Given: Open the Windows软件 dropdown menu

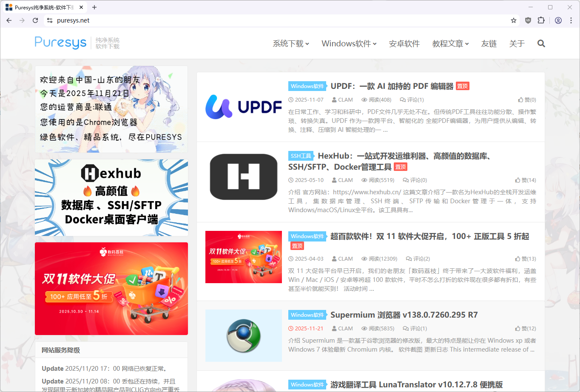Looking at the screenshot, I should click(349, 43).
